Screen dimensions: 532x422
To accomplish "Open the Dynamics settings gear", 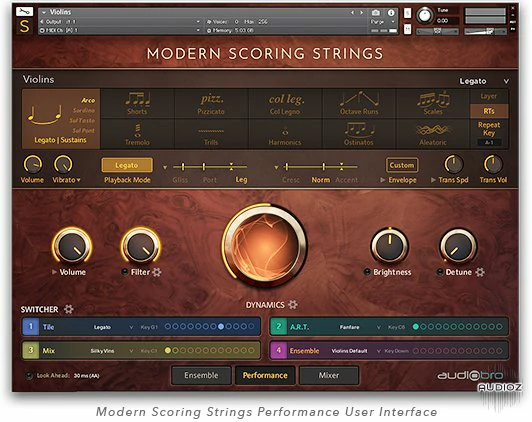I will pyautogui.click(x=293, y=304).
